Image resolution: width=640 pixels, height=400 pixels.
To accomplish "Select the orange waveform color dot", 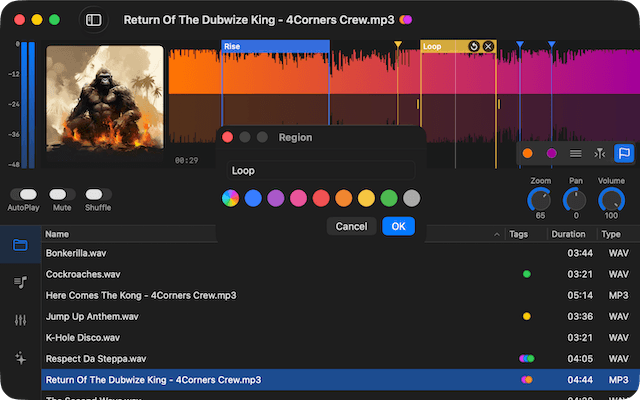I will click(x=527, y=153).
